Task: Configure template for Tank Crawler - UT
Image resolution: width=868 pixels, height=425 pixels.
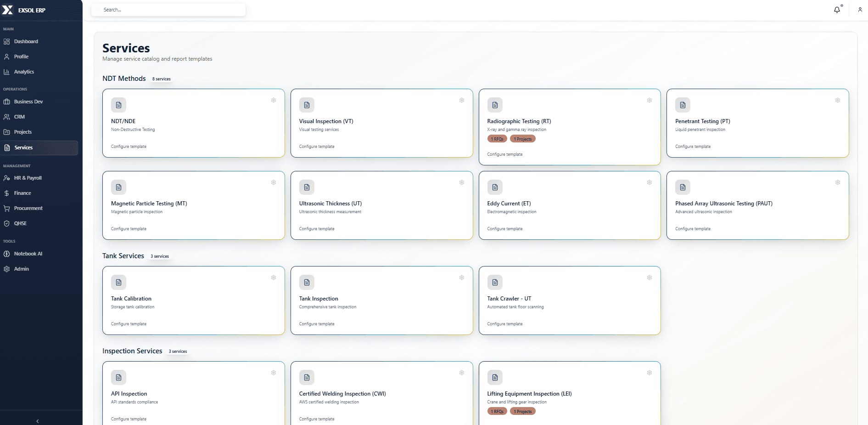Action: tap(505, 324)
